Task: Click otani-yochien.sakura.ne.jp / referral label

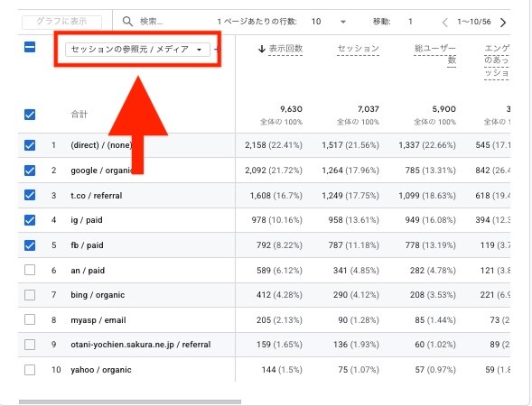Action: coord(141,345)
